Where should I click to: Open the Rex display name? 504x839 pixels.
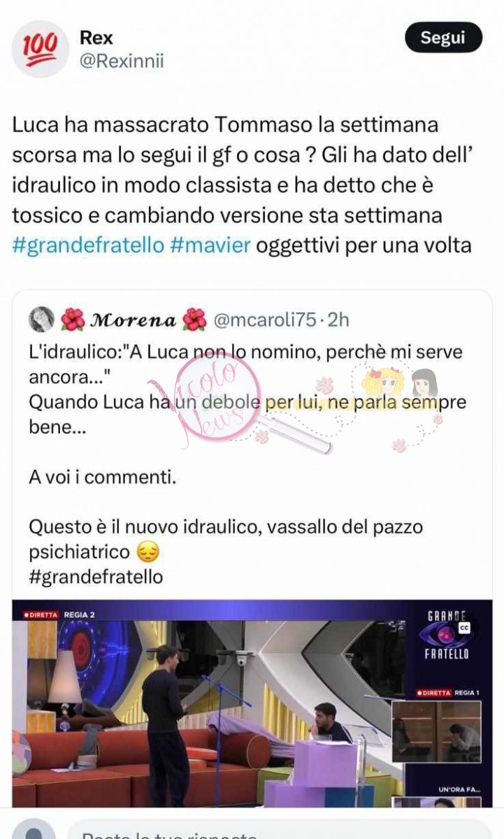coord(96,37)
